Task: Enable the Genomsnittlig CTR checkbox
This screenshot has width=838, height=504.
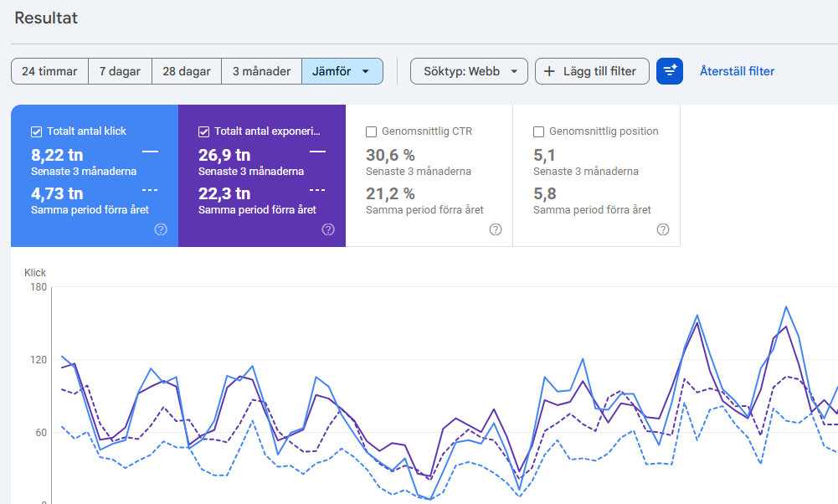Action: (372, 131)
